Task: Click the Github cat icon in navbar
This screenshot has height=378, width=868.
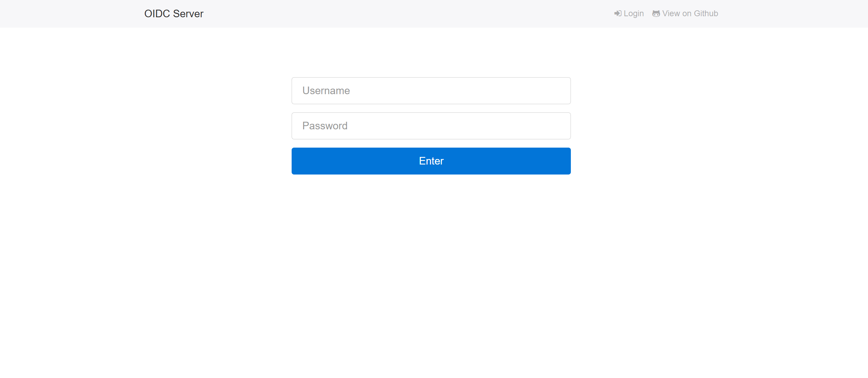Action: point(656,13)
